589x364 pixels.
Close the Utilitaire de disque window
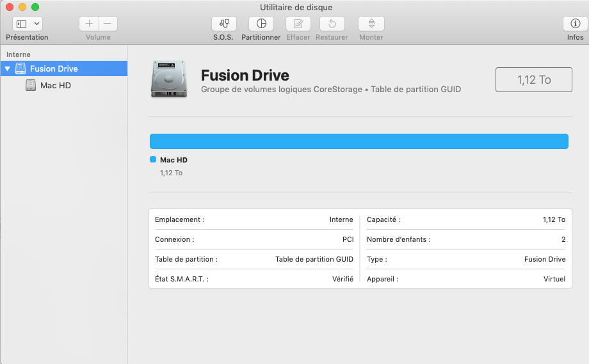(x=10, y=7)
